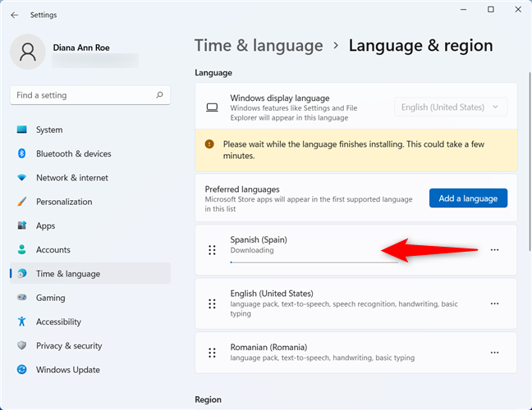Open more options for English (United States)
This screenshot has height=410, width=532.
pyautogui.click(x=494, y=303)
